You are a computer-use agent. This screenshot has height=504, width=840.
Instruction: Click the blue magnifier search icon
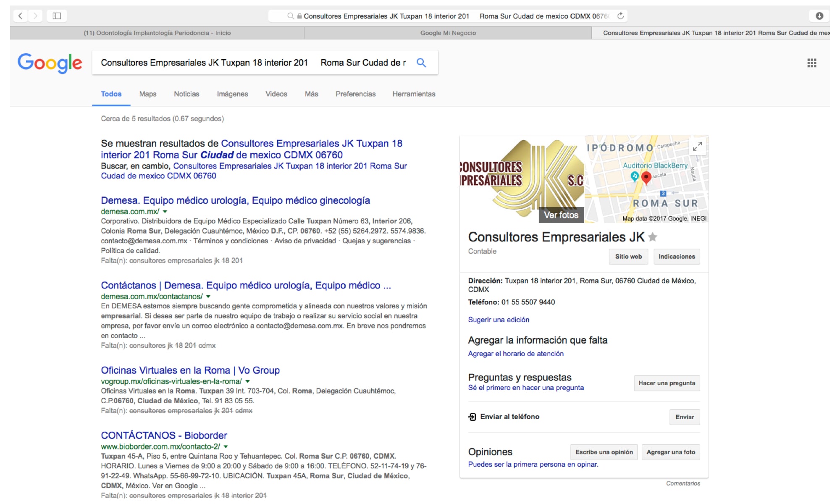421,63
